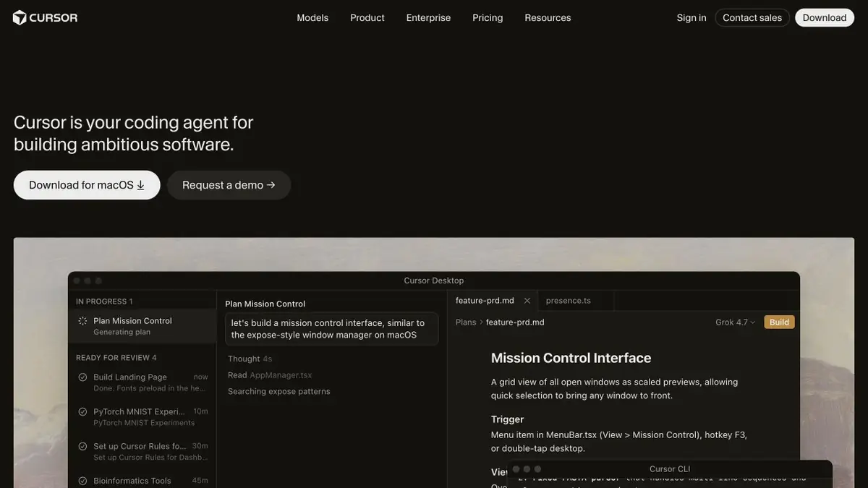This screenshot has width=868, height=488.
Task: Click the spinner icon beside Plan Mission Control
Action: click(x=82, y=321)
